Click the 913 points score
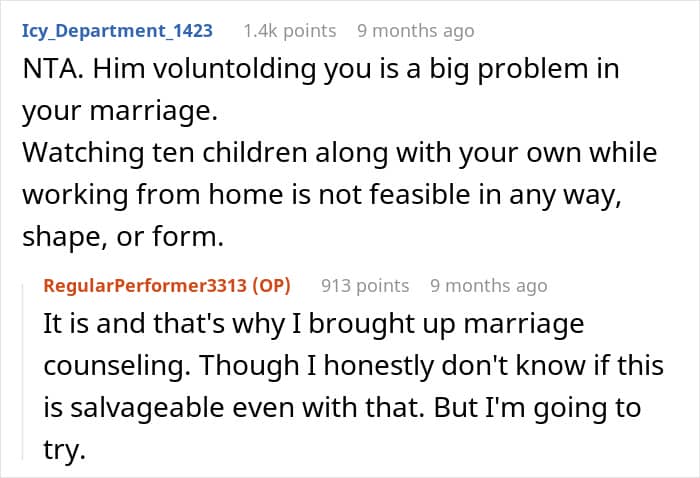 365,285
